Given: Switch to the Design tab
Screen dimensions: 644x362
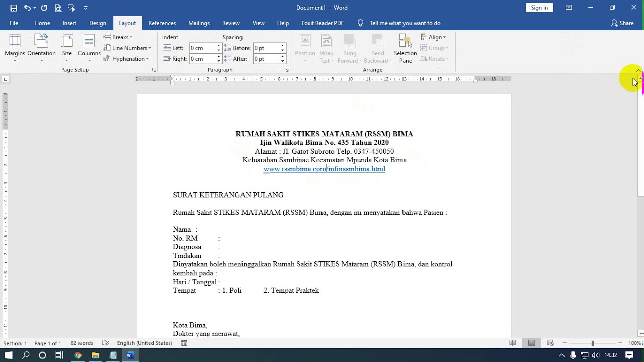Looking at the screenshot, I should [98, 23].
